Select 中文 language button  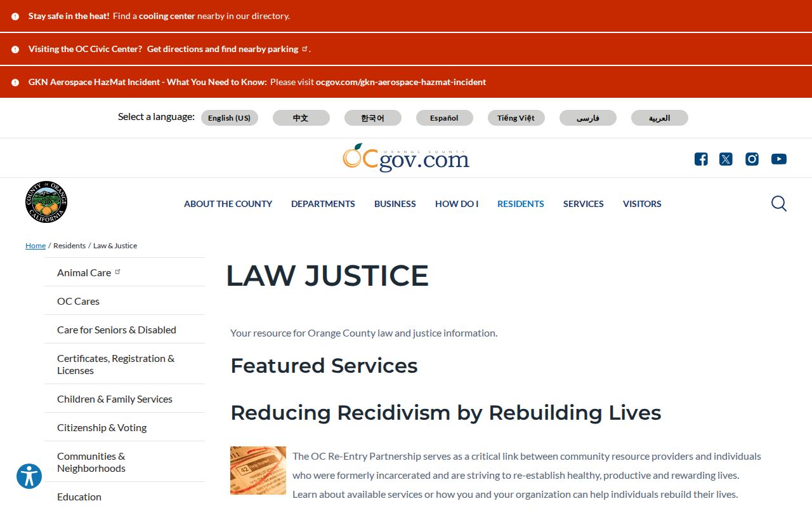click(301, 117)
